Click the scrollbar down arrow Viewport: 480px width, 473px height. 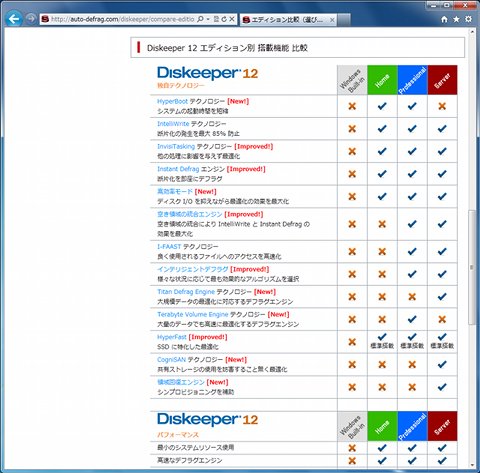coord(472,465)
